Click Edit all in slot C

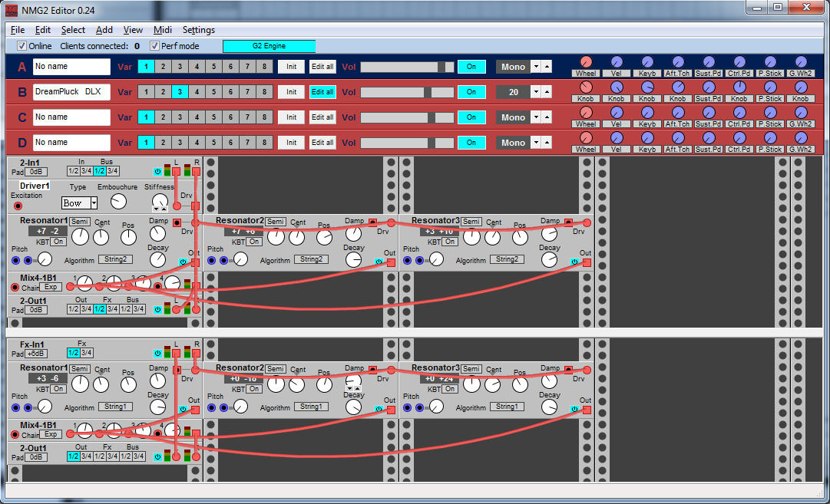pos(322,117)
